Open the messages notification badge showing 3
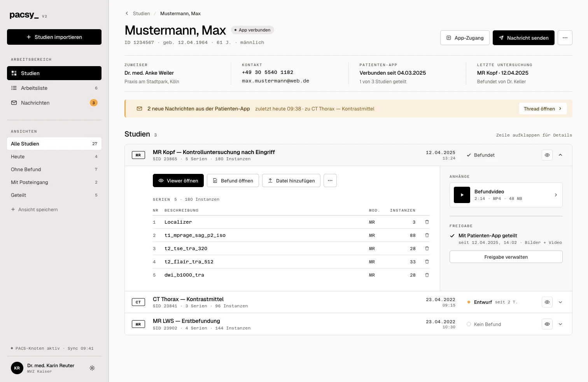This screenshot has height=382, width=588. [x=94, y=103]
